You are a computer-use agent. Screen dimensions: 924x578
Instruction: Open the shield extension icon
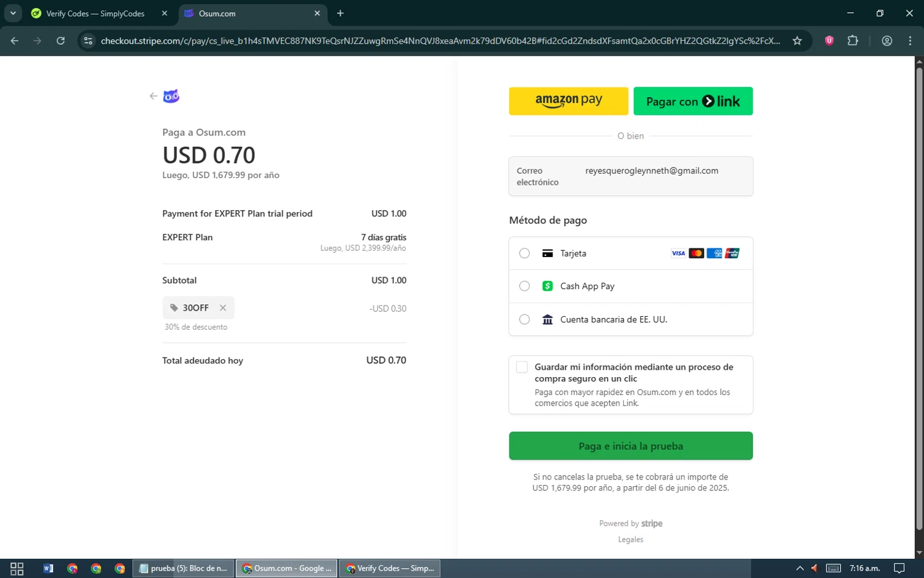[x=829, y=41]
